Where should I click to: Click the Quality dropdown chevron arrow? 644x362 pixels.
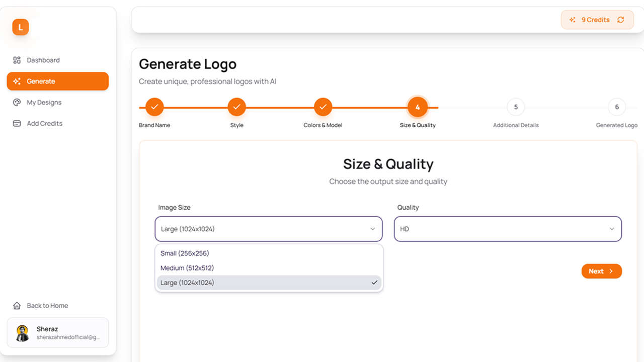click(x=612, y=229)
